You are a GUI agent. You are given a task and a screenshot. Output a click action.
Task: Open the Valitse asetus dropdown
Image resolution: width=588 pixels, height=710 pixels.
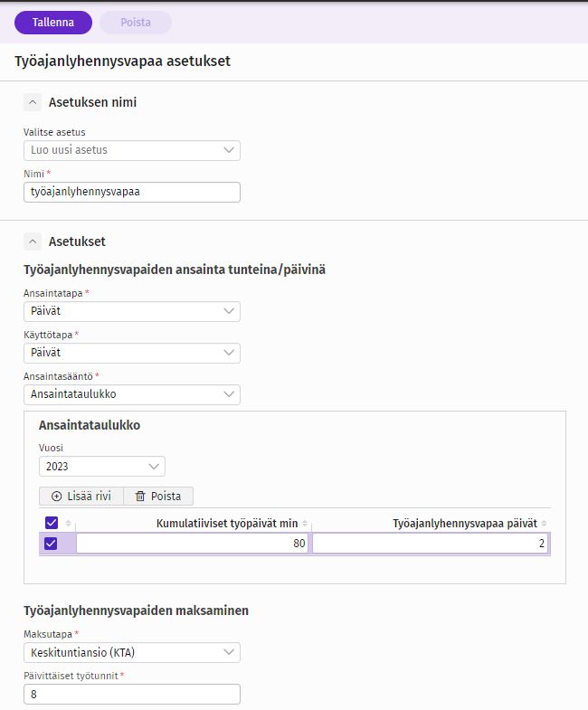coord(132,150)
